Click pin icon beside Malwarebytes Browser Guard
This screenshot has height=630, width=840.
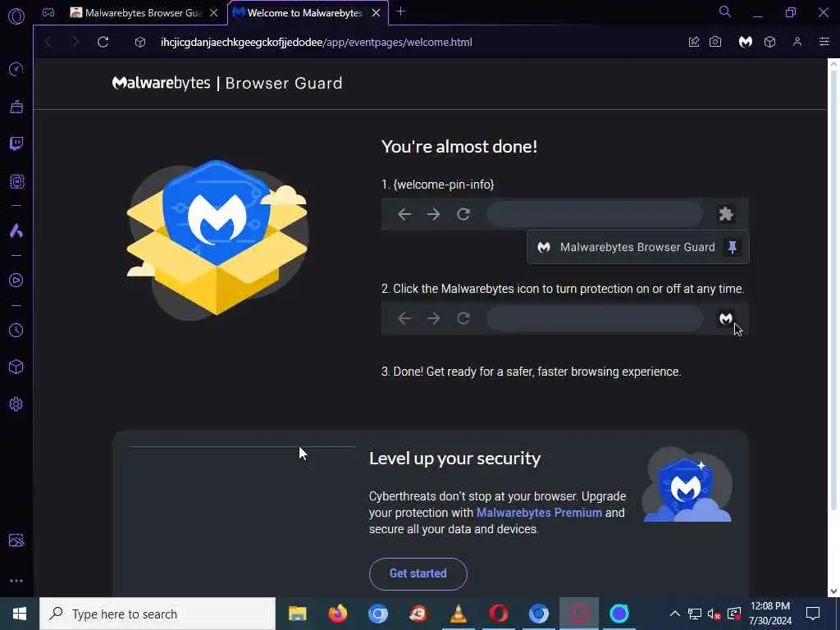tap(733, 247)
